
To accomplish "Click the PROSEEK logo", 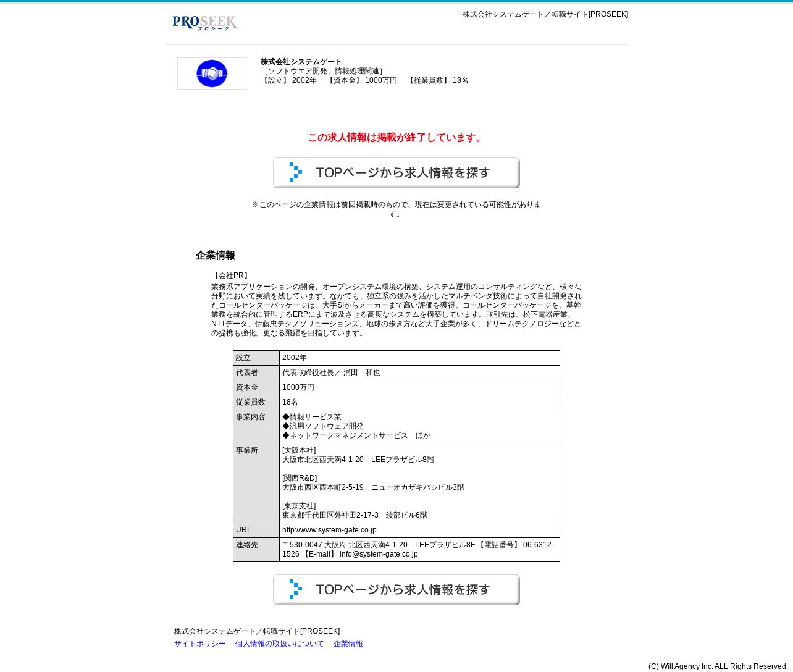I will point(205,23).
